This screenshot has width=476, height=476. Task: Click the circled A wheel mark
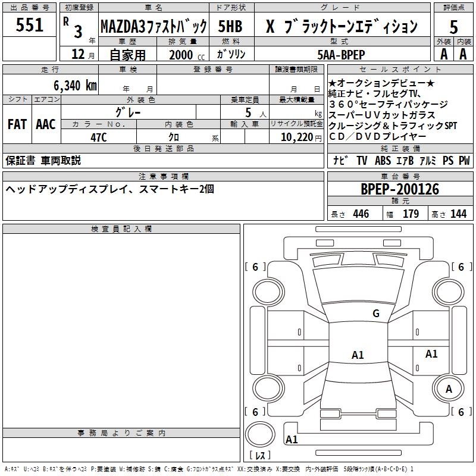click(x=449, y=389)
